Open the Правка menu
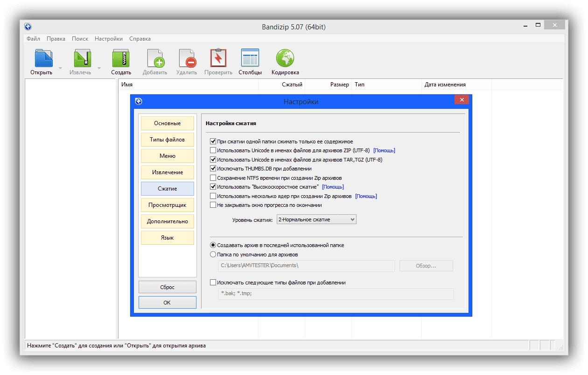588x375 pixels. point(56,39)
